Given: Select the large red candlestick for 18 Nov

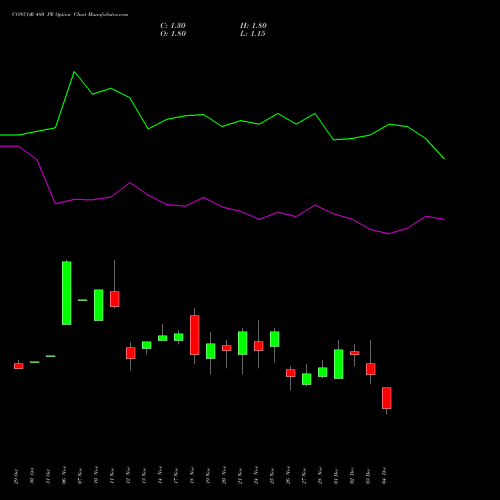Looking at the screenshot, I should pyautogui.click(x=195, y=335).
